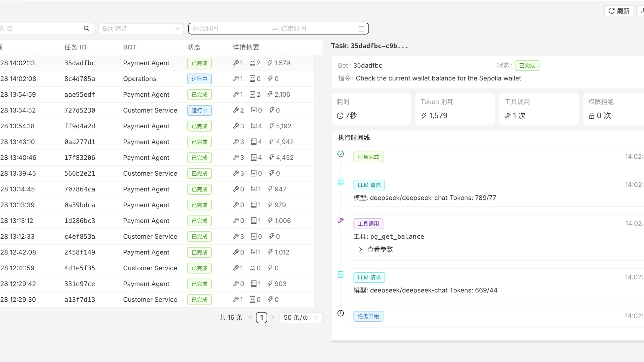Click the horizontal scrollbar below execution timeline
The image size is (644, 362).
click(486, 341)
